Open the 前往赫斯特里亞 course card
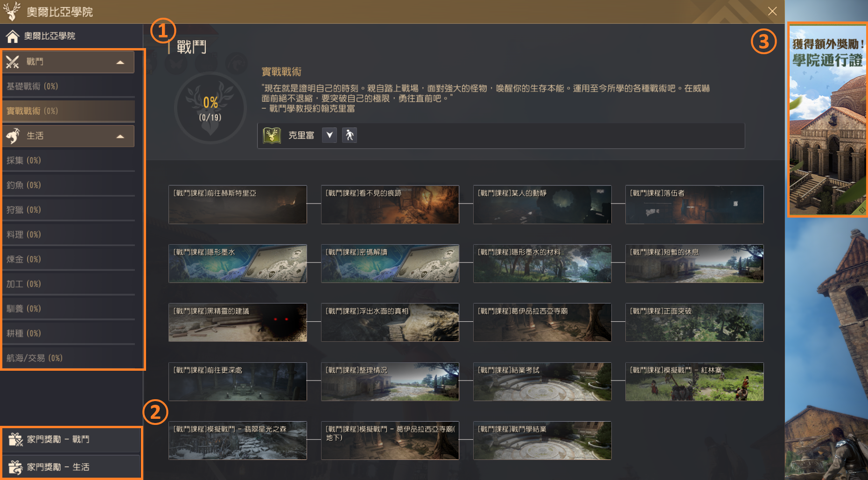 [x=238, y=205]
